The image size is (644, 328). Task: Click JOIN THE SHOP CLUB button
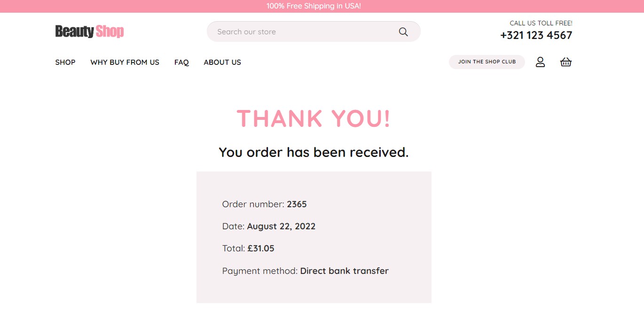487,62
